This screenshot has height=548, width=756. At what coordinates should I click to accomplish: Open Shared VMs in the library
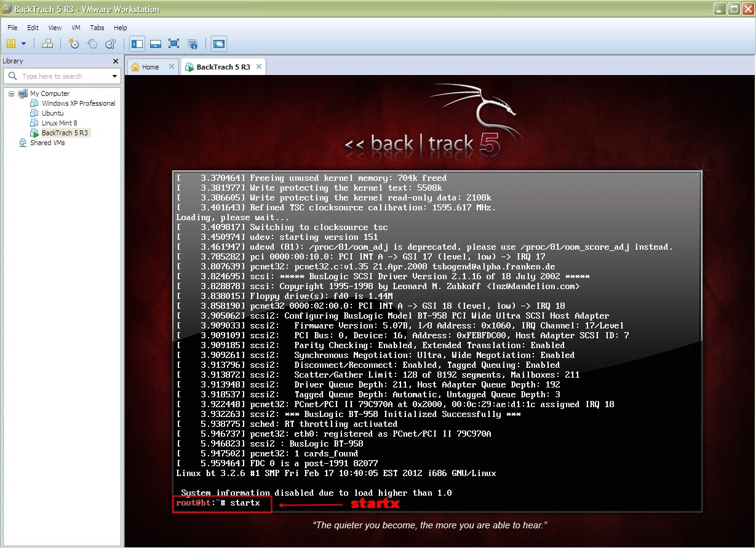[x=47, y=143]
